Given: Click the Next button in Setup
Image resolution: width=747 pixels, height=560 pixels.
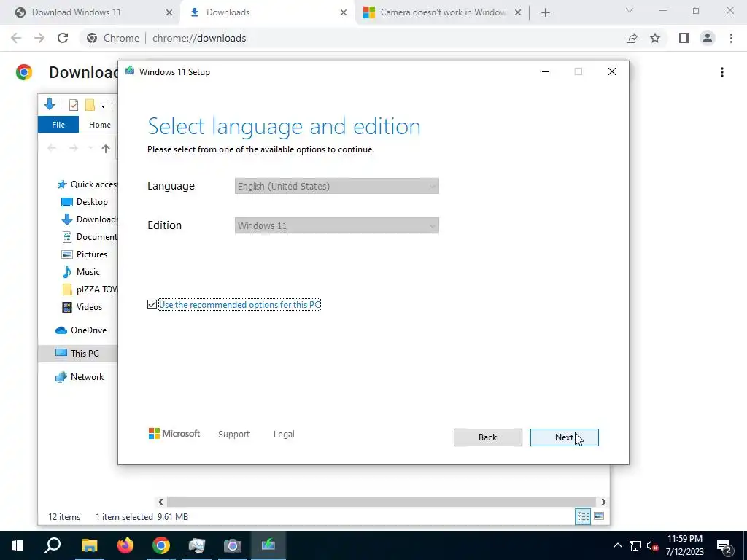Looking at the screenshot, I should (x=564, y=437).
